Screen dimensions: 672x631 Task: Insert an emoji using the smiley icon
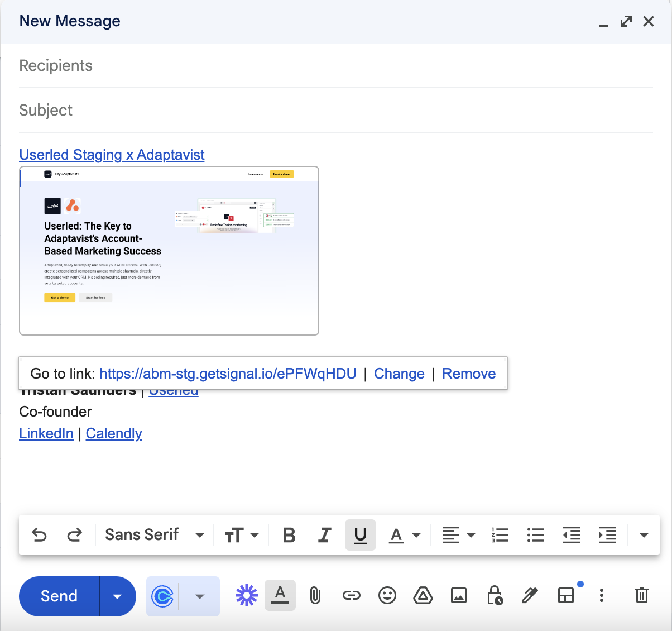click(x=387, y=596)
